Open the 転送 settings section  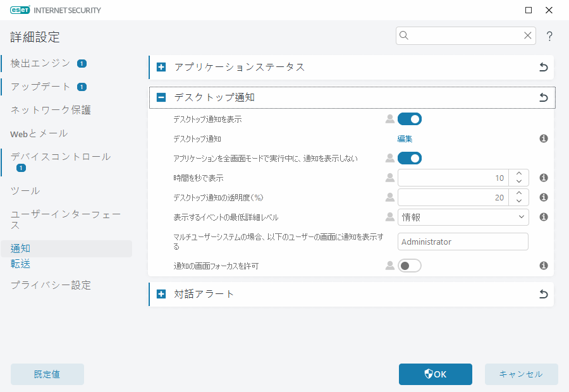19,264
